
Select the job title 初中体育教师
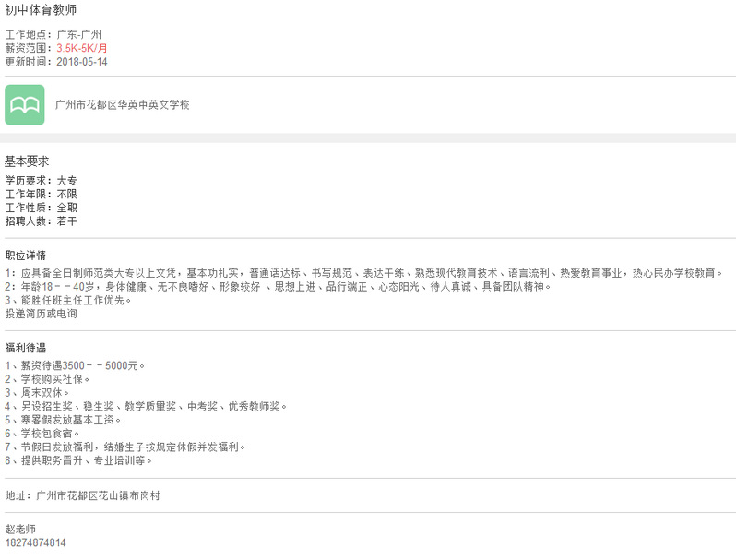[x=41, y=10]
